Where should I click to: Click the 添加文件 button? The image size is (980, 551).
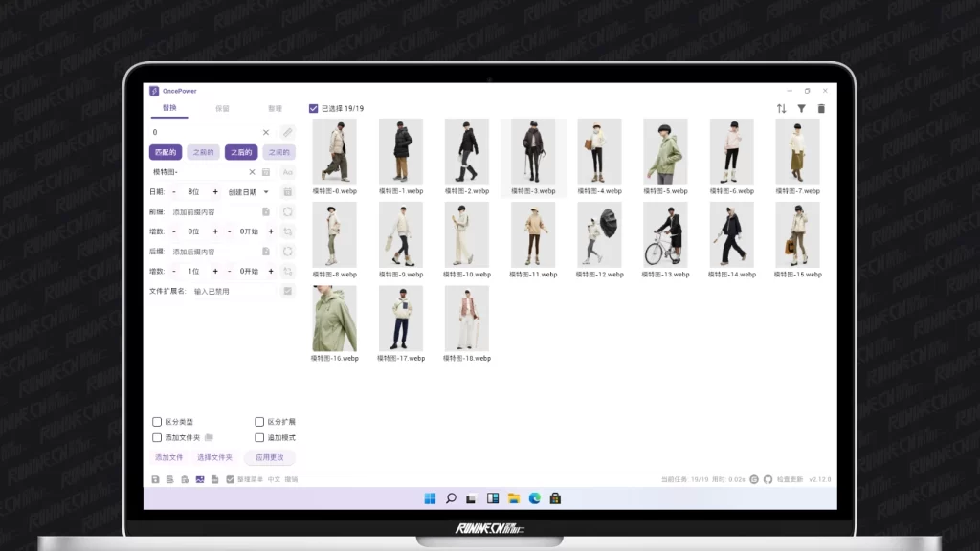pyautogui.click(x=169, y=457)
